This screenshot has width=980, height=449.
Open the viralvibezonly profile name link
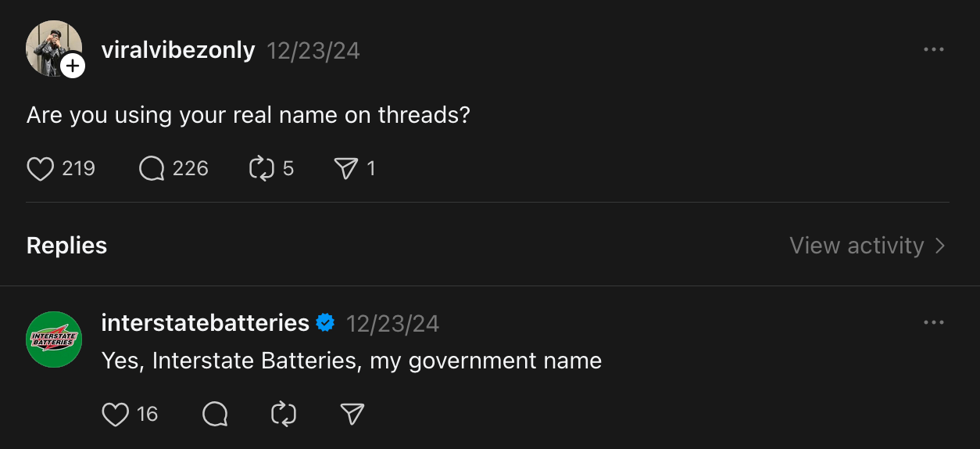(178, 50)
